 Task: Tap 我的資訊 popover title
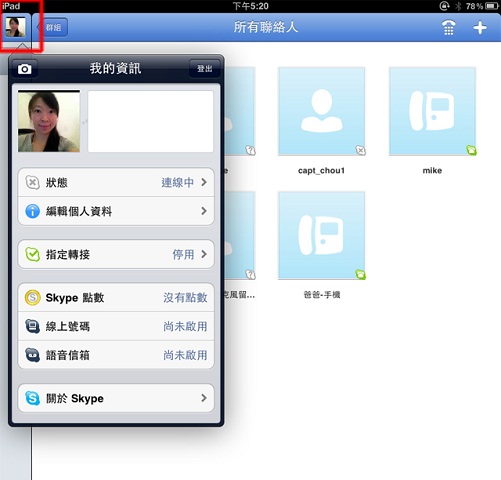pos(115,69)
